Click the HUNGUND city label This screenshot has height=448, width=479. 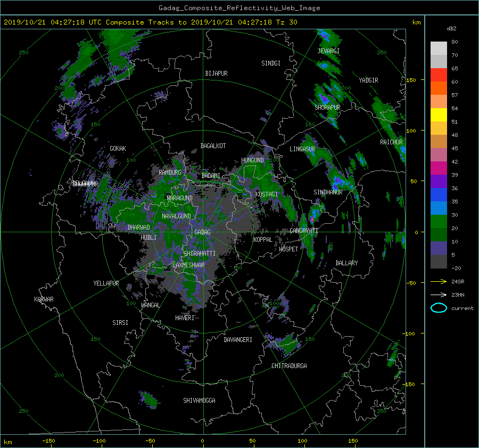tap(252, 160)
